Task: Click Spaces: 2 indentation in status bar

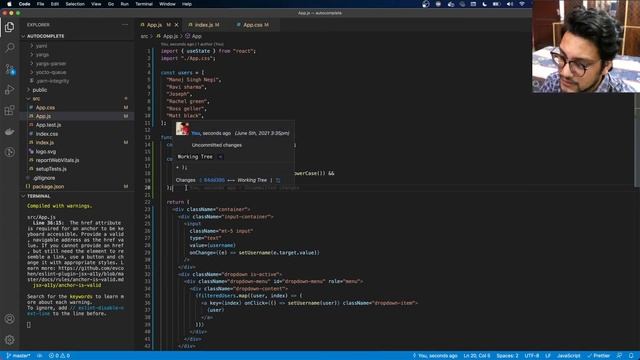Action: 507,356
